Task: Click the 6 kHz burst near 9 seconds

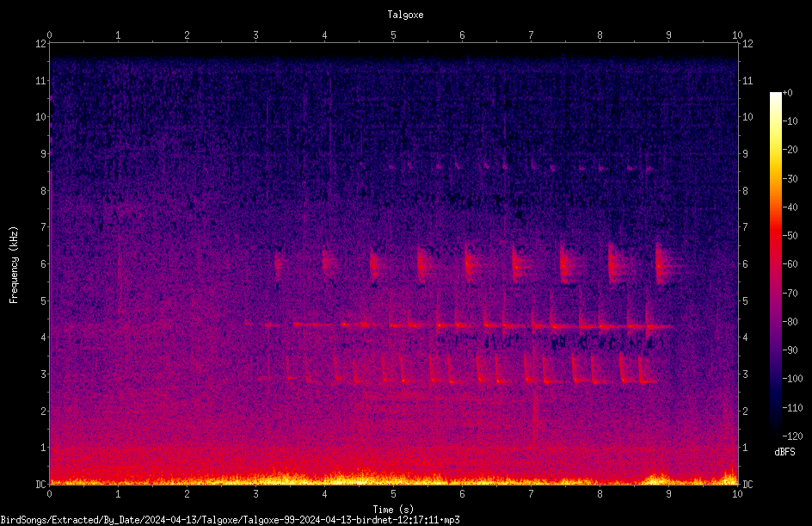Action: click(x=663, y=264)
